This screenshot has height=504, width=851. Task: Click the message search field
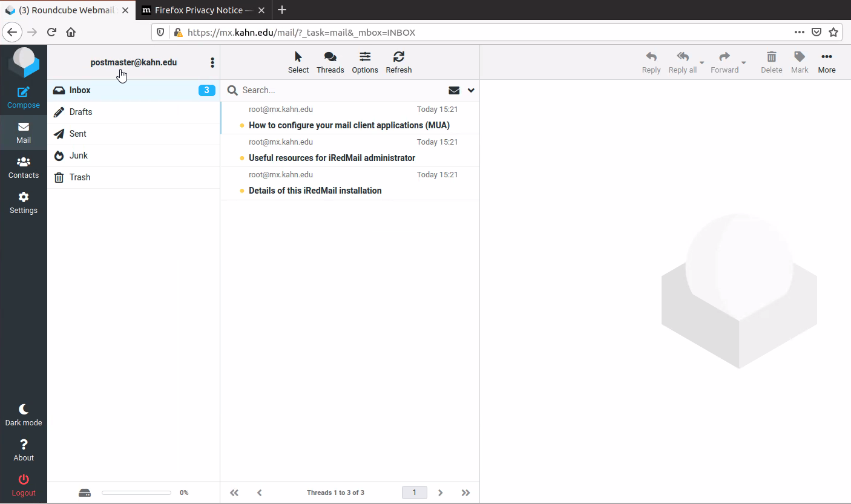pyautogui.click(x=342, y=90)
